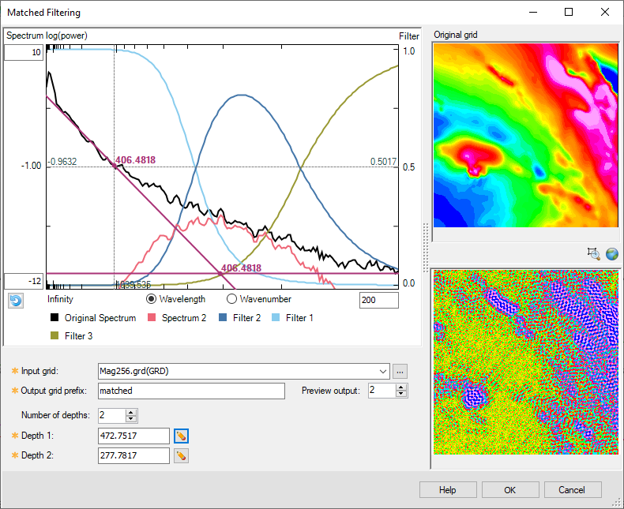624x509 pixels.
Task: Open Help for Matched Filtering
Action: coord(448,490)
